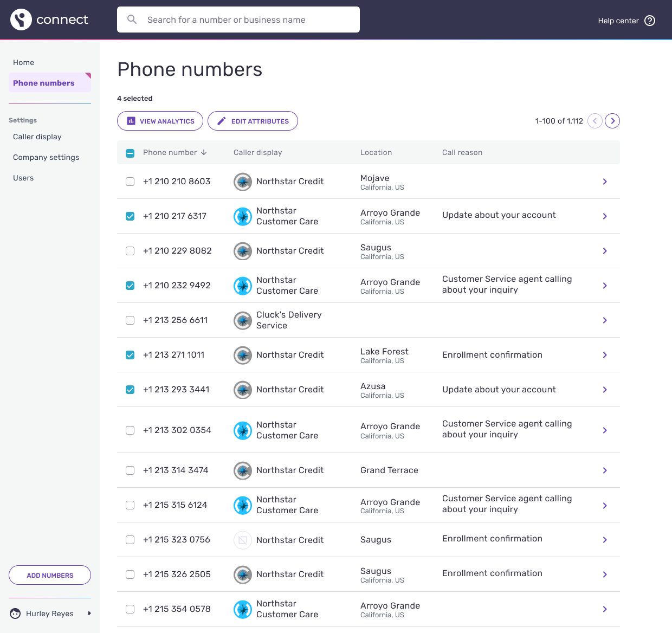Switch to the Phone numbers section
Image resolution: width=672 pixels, height=633 pixels.
pos(44,83)
